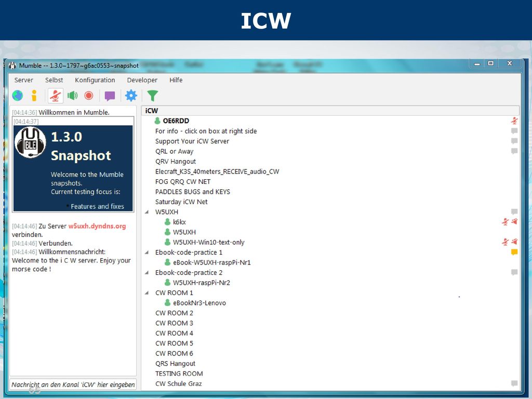Select the CW ROOM 6 channel

click(174, 353)
